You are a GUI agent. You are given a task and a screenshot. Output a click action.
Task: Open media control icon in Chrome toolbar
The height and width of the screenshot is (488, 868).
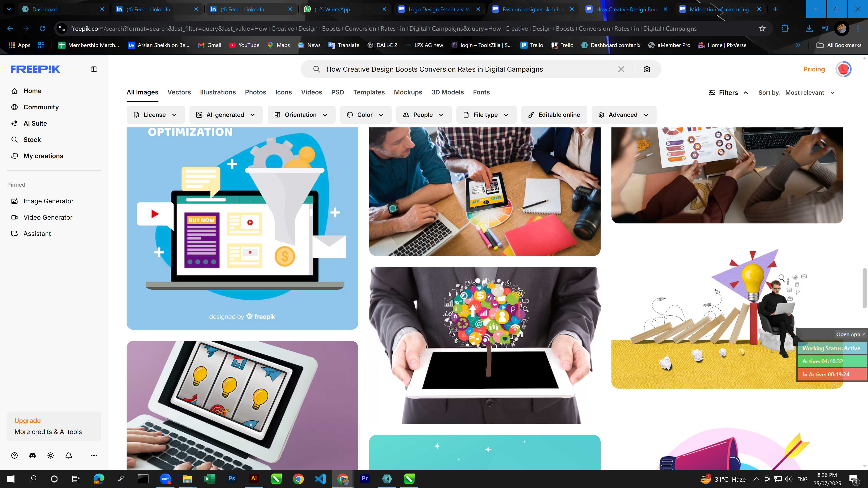(x=825, y=29)
